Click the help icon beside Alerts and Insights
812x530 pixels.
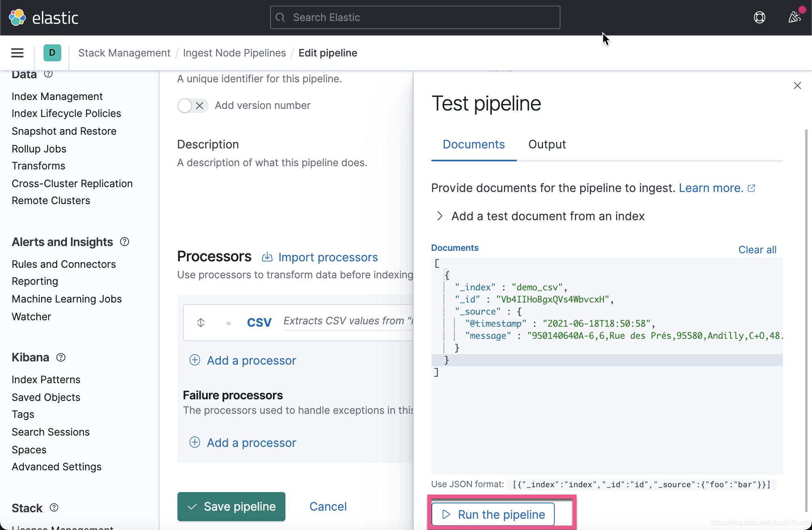coord(124,242)
